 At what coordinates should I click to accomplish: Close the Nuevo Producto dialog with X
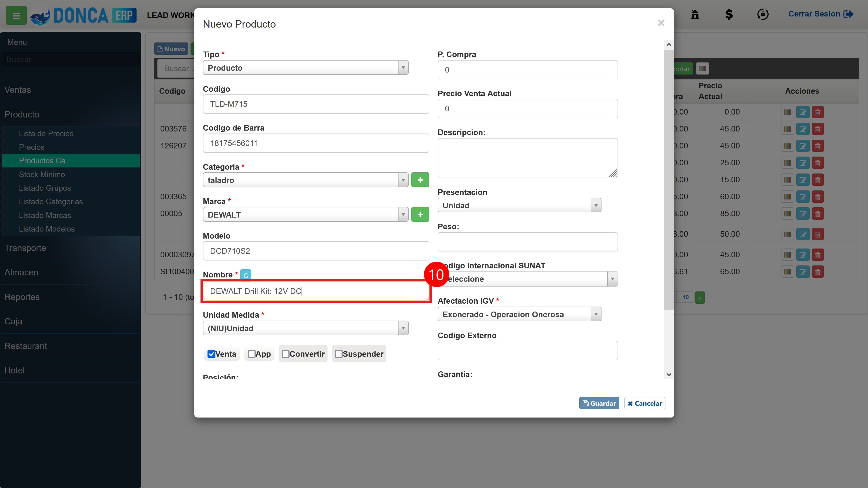(x=661, y=23)
